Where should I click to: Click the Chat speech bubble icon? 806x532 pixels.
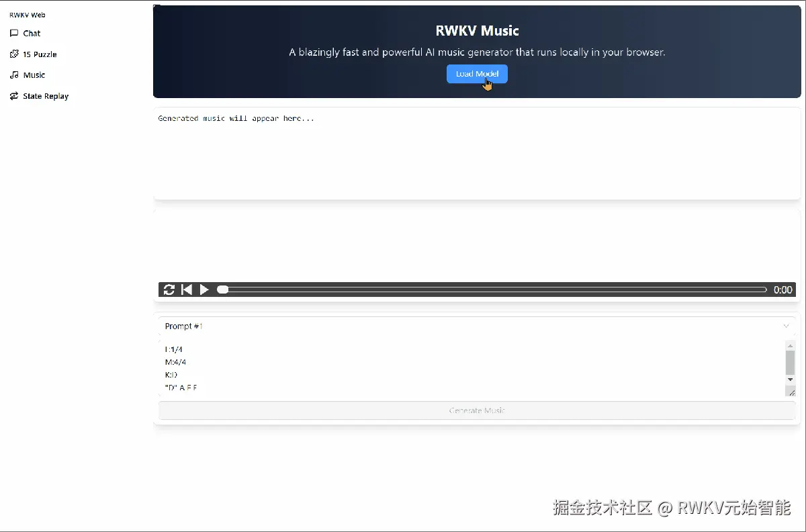pos(14,33)
